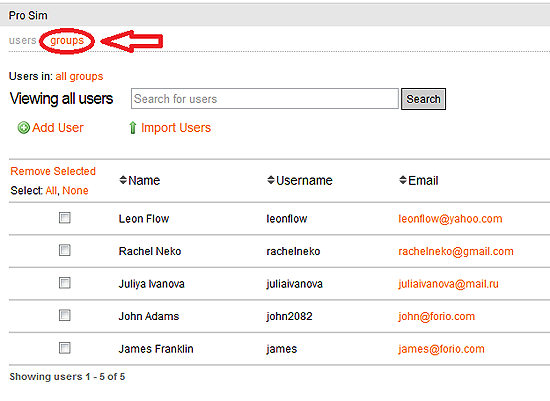Check the box for Juliya Ivanova
The width and height of the screenshot is (550, 401).
[65, 283]
